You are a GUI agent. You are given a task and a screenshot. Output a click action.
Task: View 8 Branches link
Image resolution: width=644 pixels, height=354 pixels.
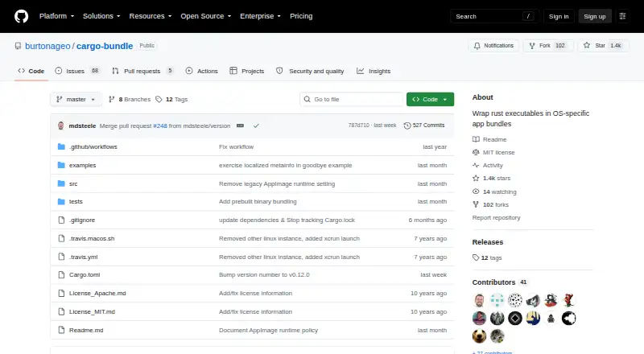pos(130,100)
